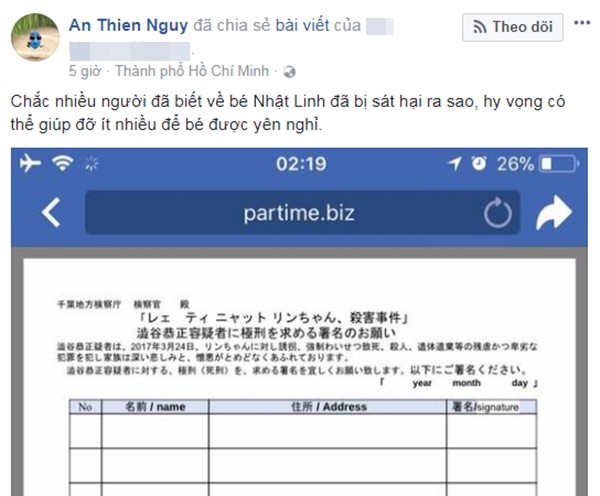The width and height of the screenshot is (600, 496).
Task: Click the Theo dõi follow button
Action: (x=512, y=27)
